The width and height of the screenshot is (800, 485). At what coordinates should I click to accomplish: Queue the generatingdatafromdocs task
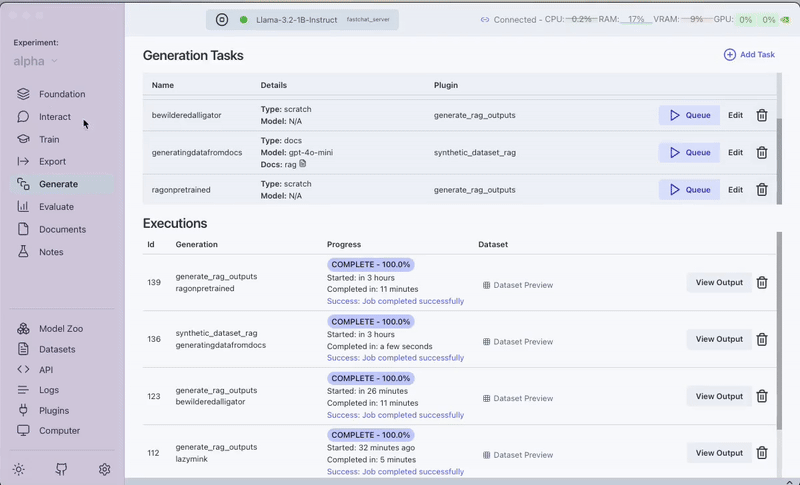coord(689,153)
